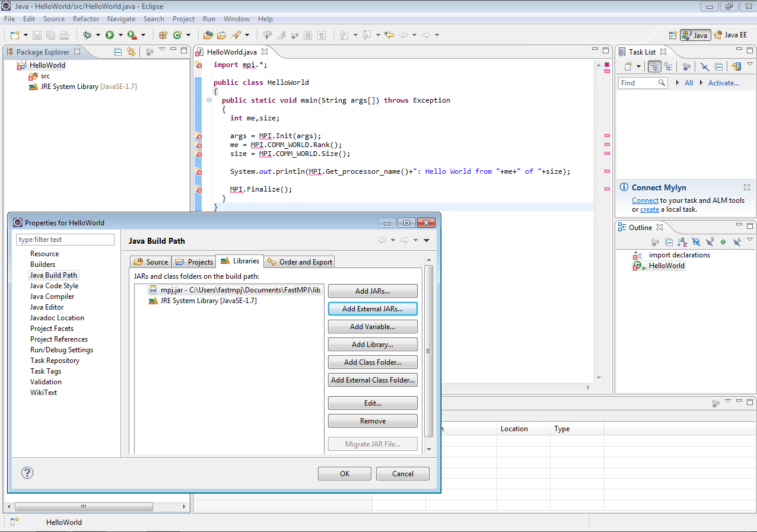The image size is (757, 532).
Task: Close the HelloWorld.java editor tab
Action: click(x=265, y=52)
